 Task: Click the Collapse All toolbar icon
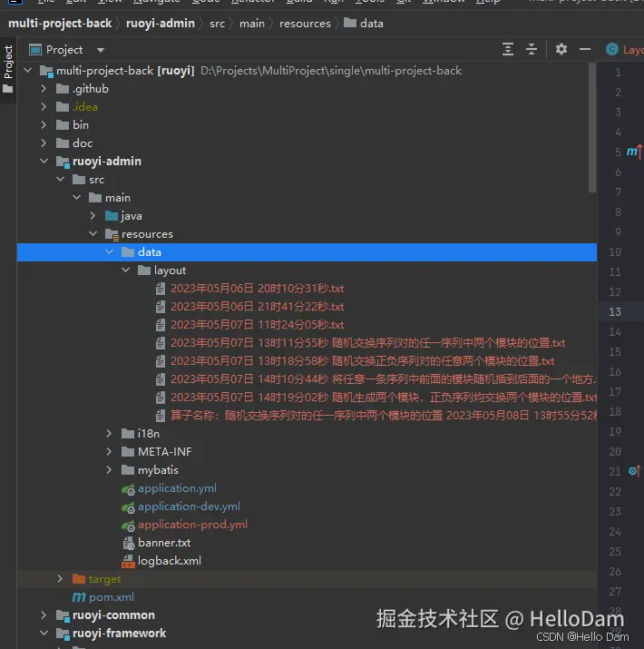[x=532, y=49]
